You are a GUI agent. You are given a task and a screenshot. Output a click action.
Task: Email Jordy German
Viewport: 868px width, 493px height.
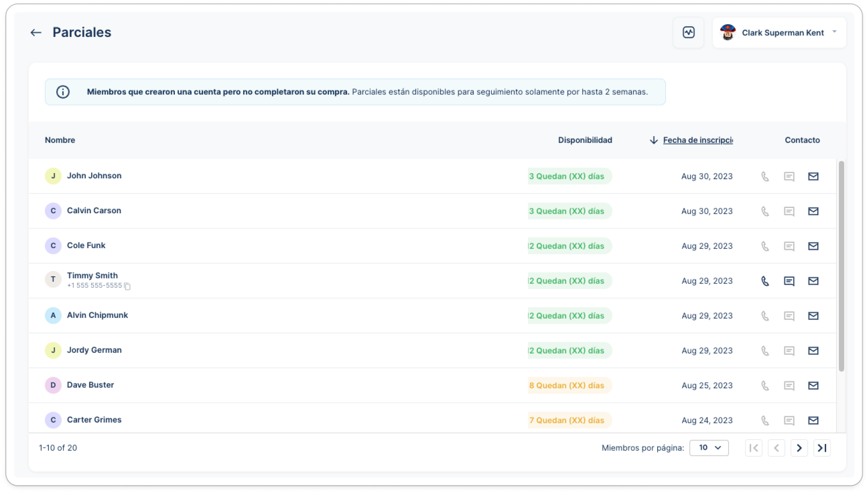pos(813,351)
